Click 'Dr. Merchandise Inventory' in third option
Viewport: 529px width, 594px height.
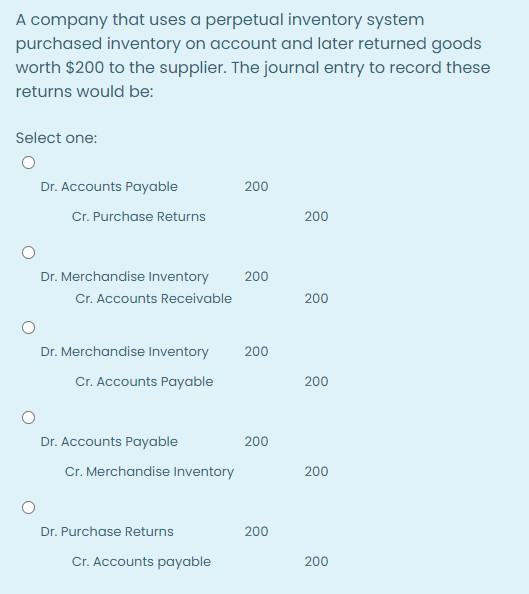(125, 352)
